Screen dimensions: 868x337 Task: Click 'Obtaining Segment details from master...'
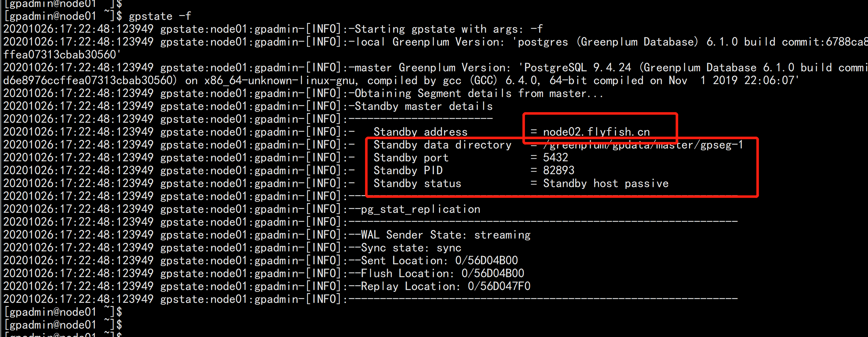pyautogui.click(x=479, y=93)
